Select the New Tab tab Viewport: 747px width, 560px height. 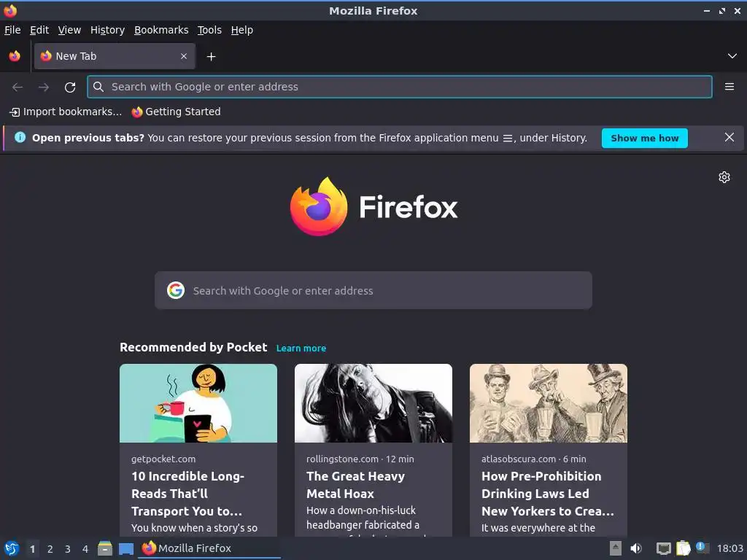point(115,56)
